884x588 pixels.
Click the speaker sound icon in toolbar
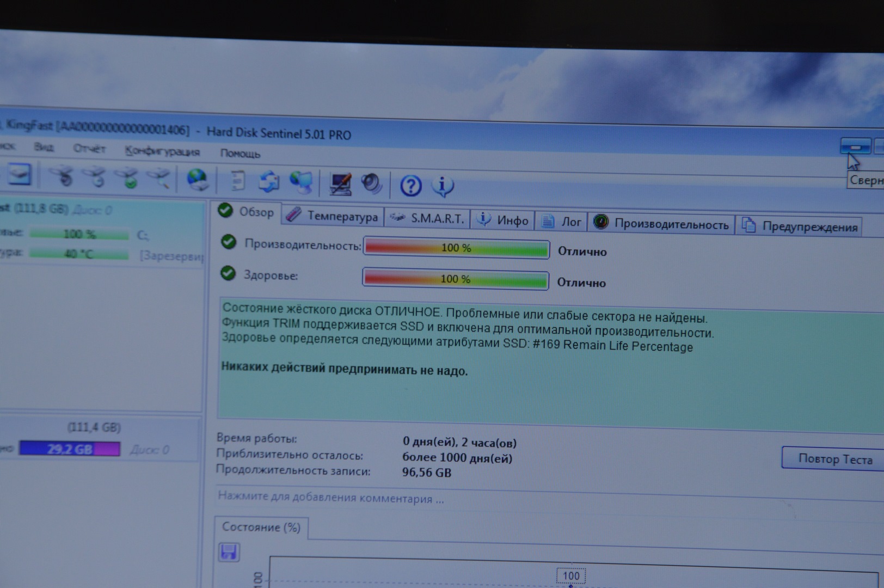[x=372, y=184]
